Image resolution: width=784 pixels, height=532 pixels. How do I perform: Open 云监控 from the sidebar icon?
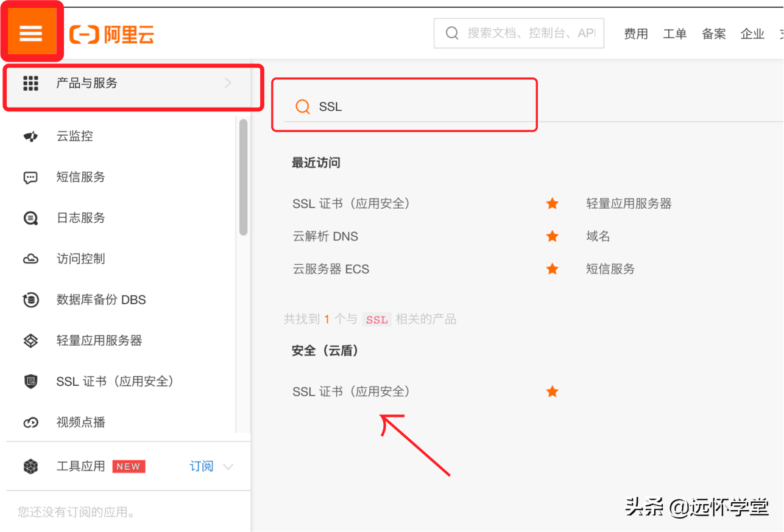click(x=30, y=136)
